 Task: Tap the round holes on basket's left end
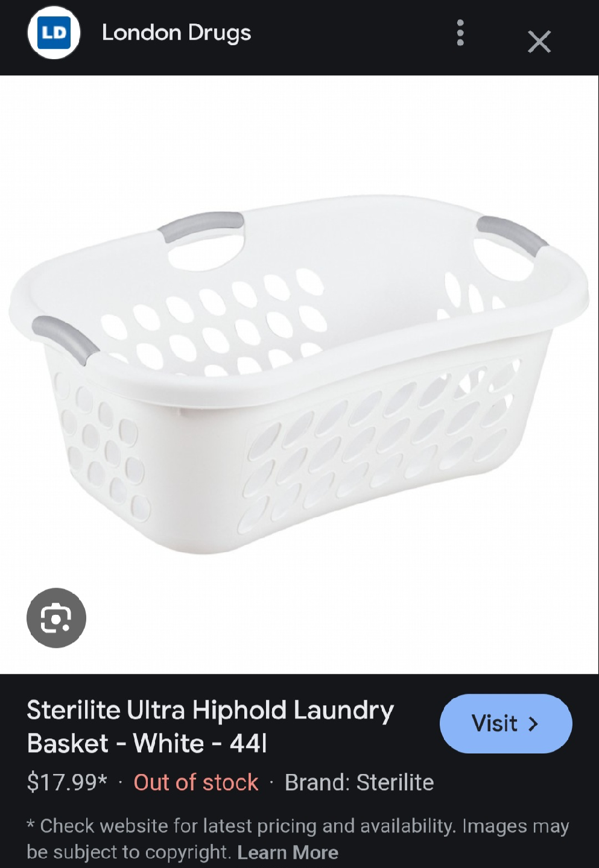pyautogui.click(x=103, y=445)
